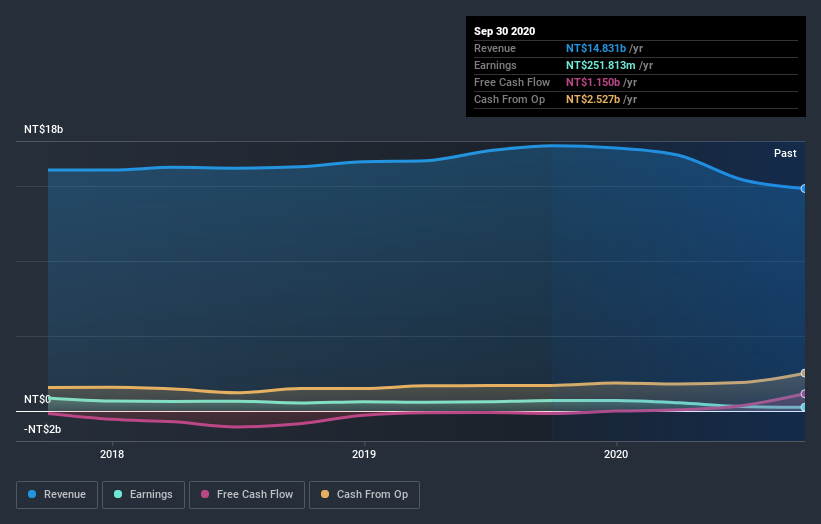This screenshot has height=524, width=821.
Task: Click the -NT$2b y-axis label
Action: pos(42,429)
